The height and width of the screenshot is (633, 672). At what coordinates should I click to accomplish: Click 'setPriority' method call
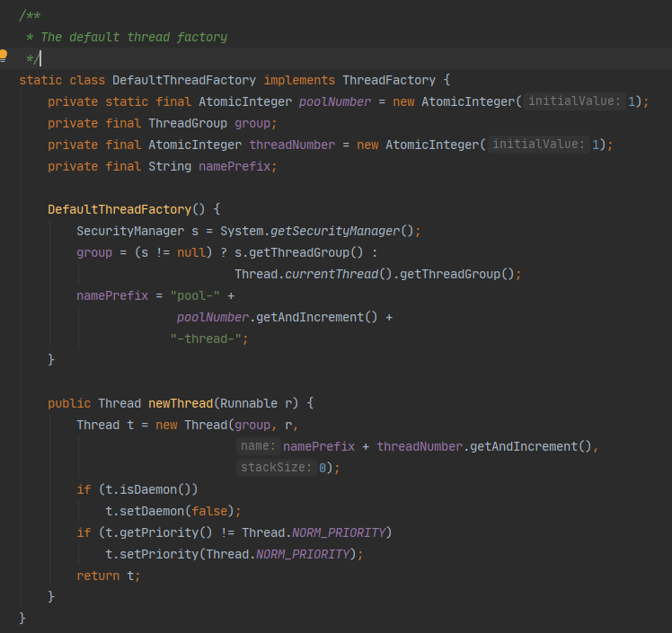[159, 554]
